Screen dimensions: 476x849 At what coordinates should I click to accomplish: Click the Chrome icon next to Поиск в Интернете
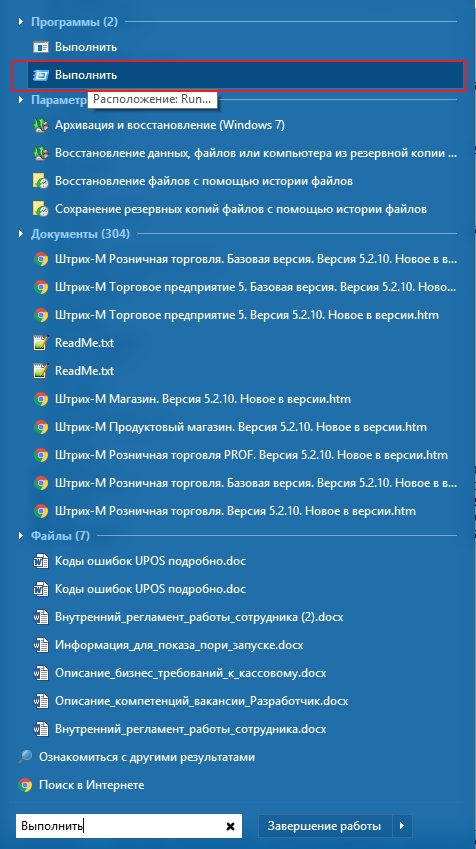25,785
